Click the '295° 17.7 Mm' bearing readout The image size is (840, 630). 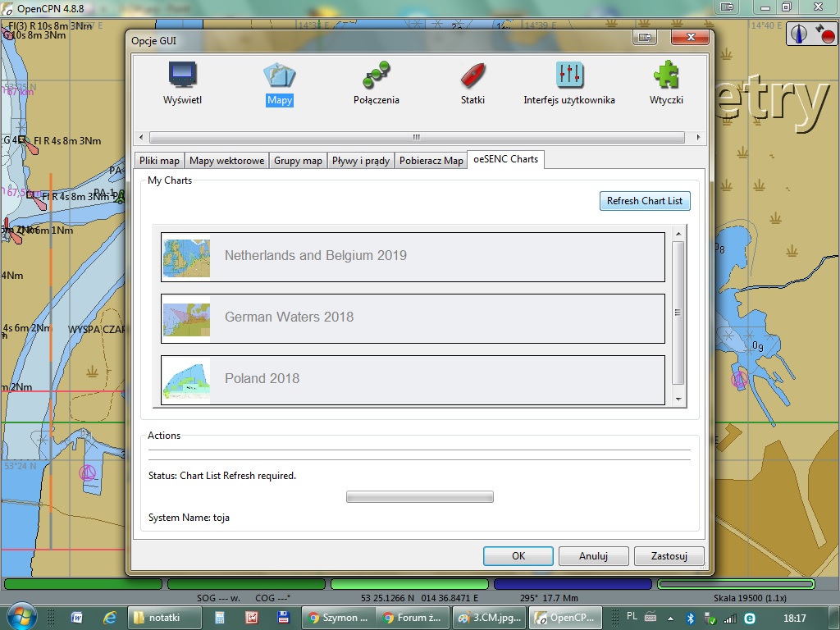point(549,598)
